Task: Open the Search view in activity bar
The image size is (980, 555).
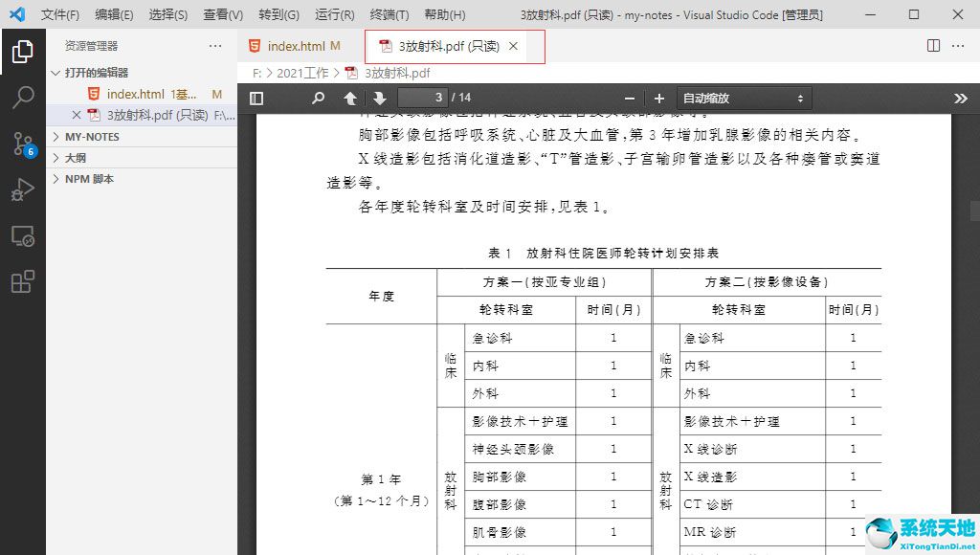Action: coord(23,97)
